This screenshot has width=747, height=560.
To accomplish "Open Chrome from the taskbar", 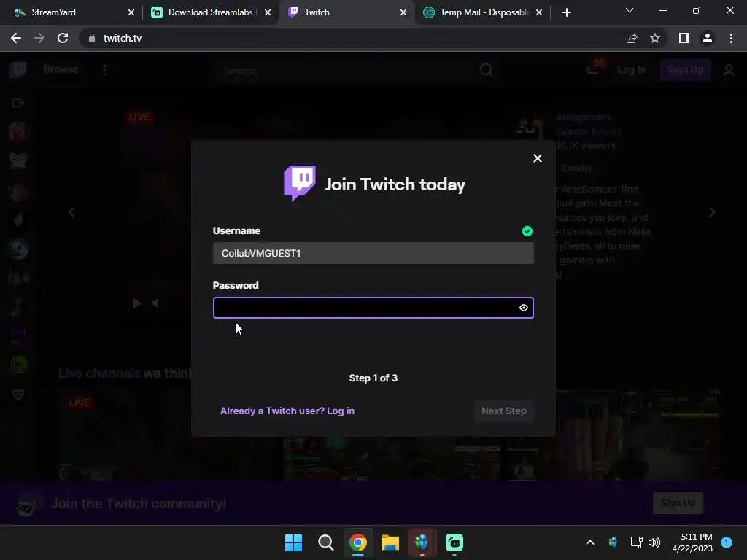I will coord(357,542).
